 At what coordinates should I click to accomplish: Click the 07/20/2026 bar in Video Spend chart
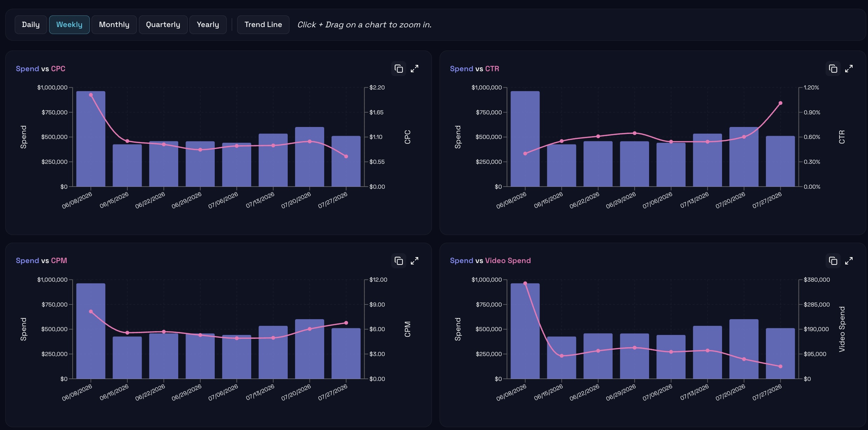pos(744,349)
